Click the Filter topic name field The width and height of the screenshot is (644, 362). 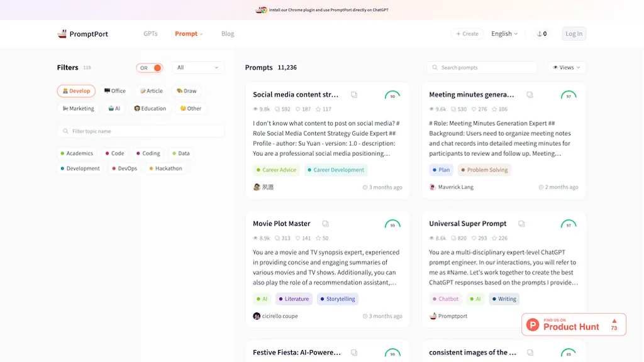tap(141, 131)
